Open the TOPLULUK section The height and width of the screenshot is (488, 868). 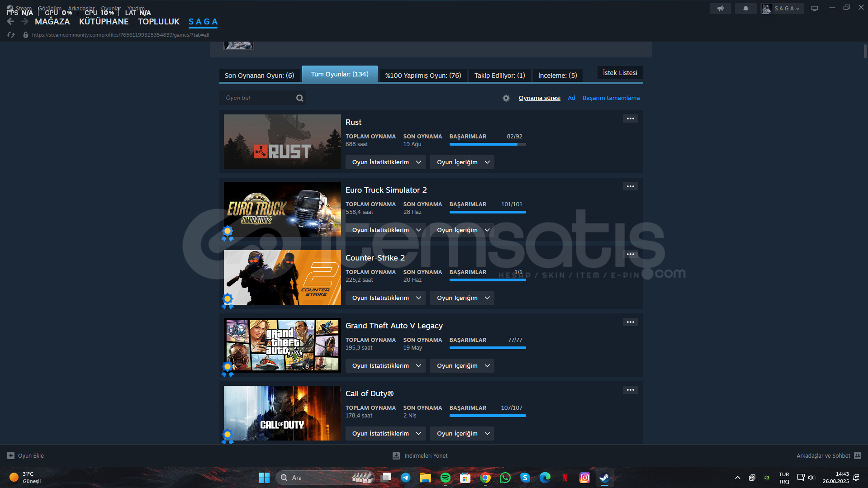[x=159, y=22]
